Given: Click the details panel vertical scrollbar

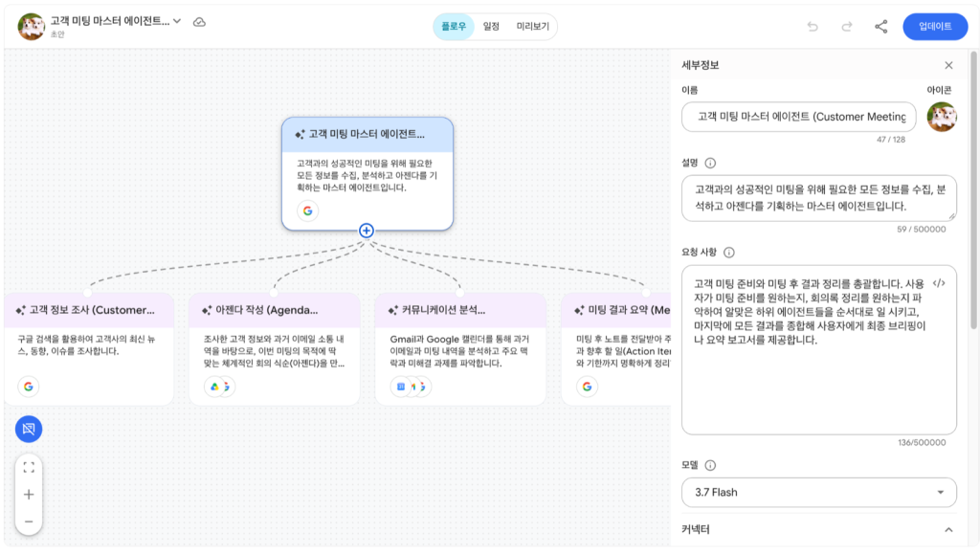Looking at the screenshot, I should click(973, 189).
